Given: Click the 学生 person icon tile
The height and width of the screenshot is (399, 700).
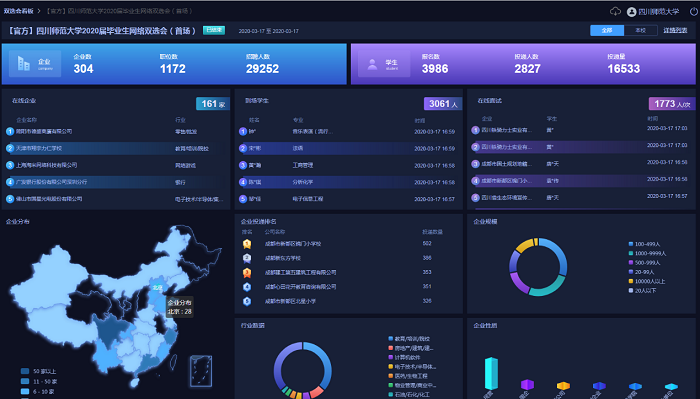Looking at the screenshot, I should pos(384,64).
